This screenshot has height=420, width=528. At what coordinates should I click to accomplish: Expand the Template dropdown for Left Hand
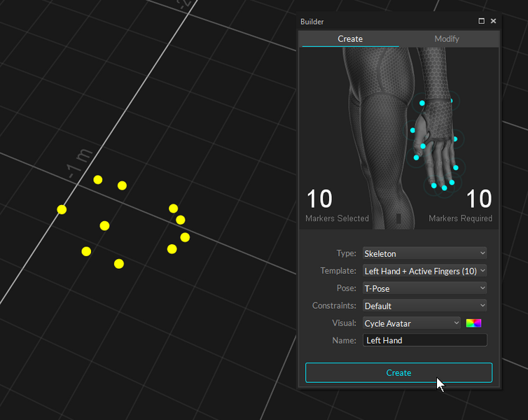[424, 271]
